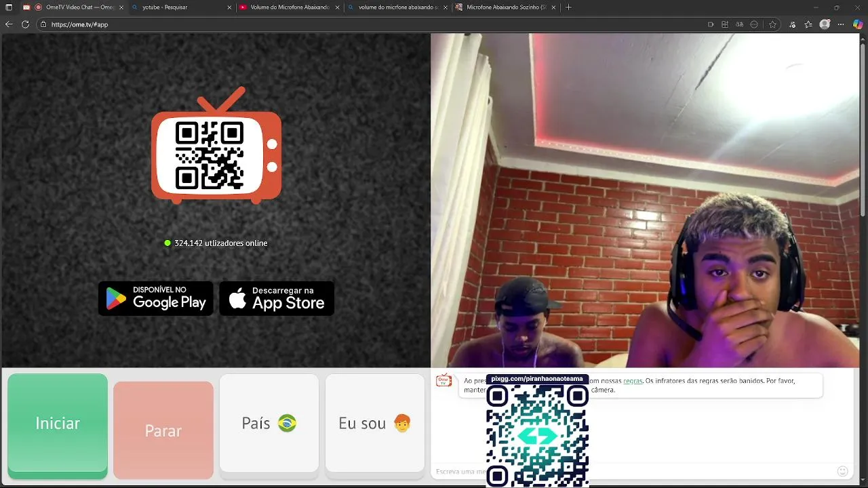Open the apps available icon in address bar

[725, 24]
